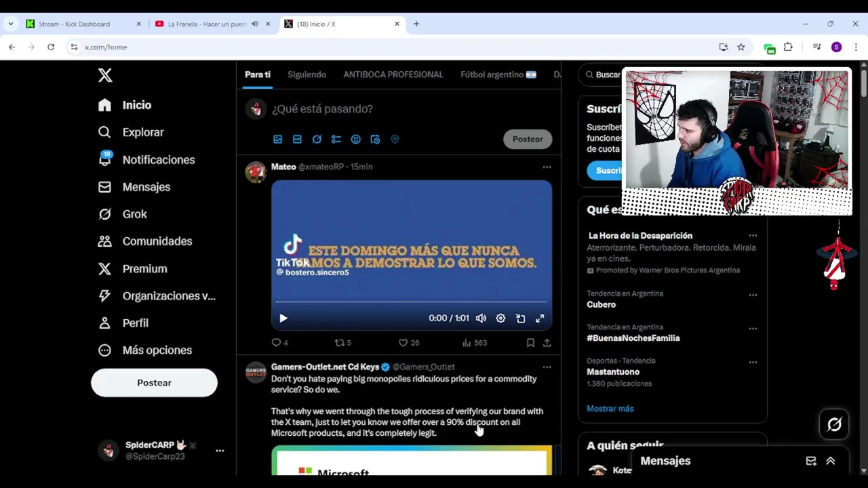Tag a location in composer
The image size is (868, 488).
[x=395, y=139]
